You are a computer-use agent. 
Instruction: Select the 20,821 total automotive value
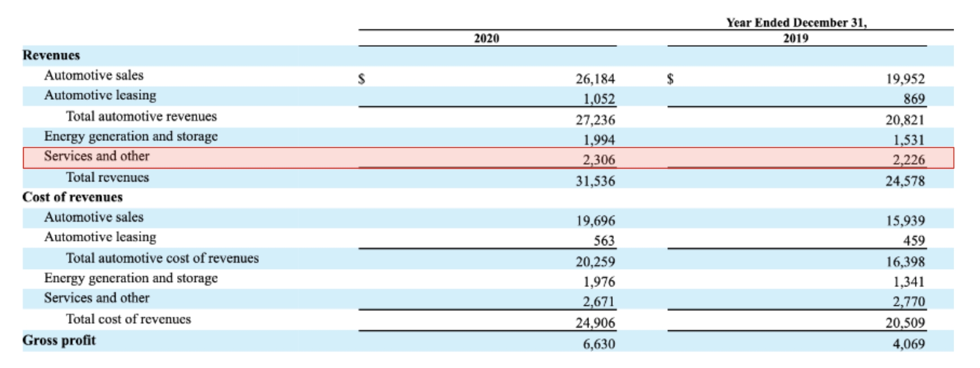tap(905, 120)
